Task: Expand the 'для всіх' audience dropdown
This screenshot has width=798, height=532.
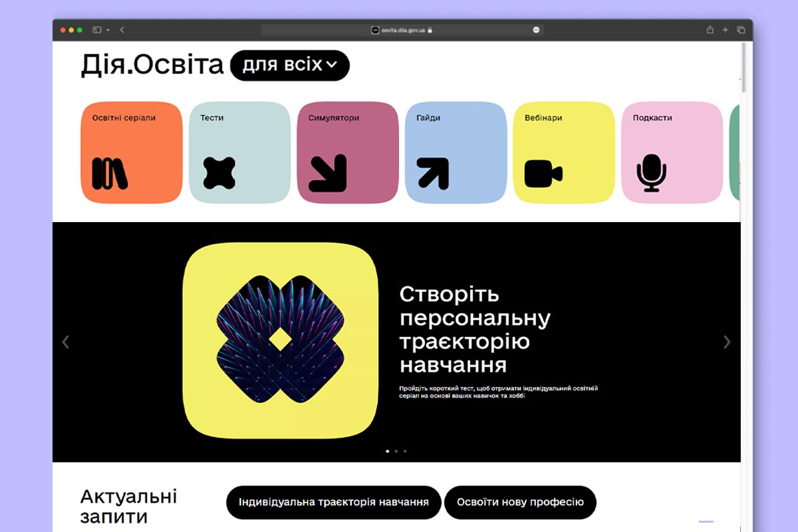Action: (289, 65)
